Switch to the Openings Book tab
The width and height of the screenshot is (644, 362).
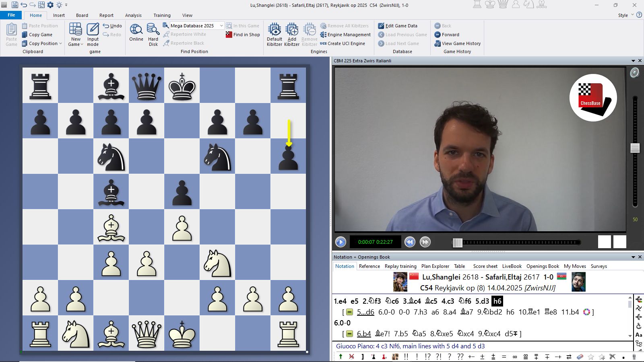coord(543,266)
